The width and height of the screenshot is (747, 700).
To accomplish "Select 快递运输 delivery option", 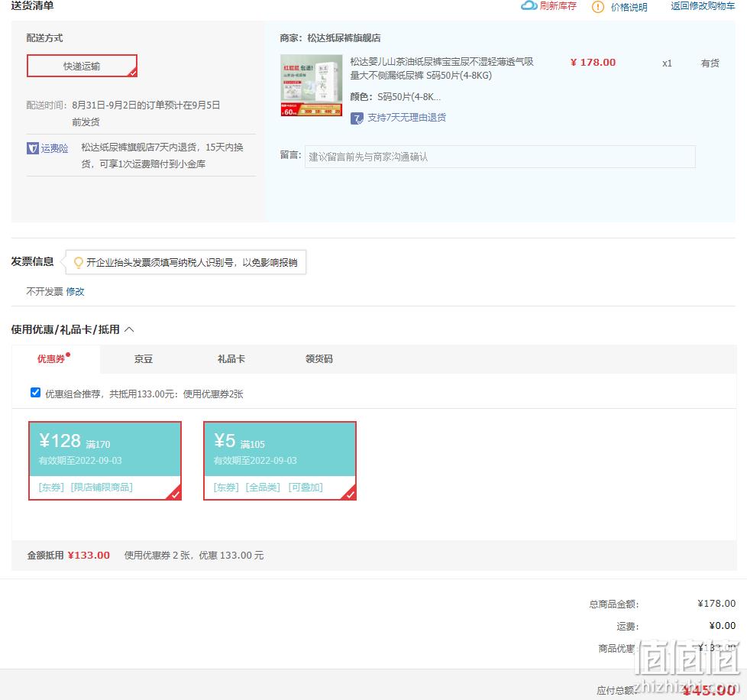I will [82, 66].
